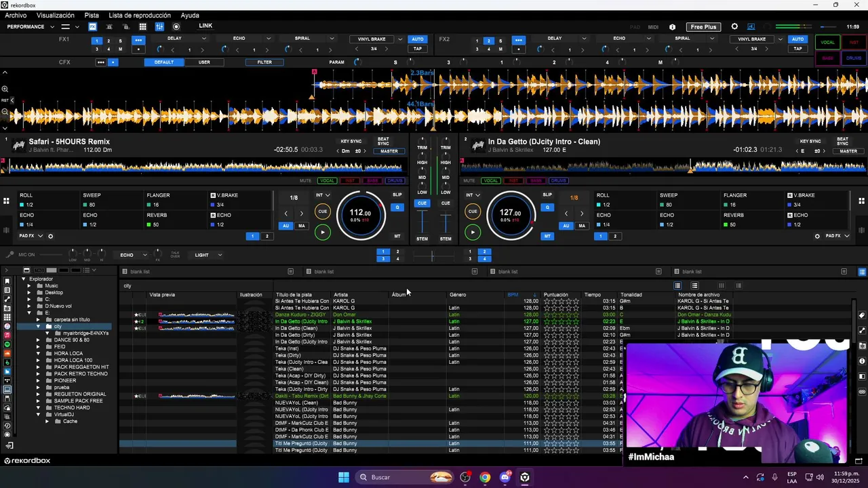This screenshot has width=868, height=488.
Task: Click the Free Plus plan button
Action: (703, 27)
